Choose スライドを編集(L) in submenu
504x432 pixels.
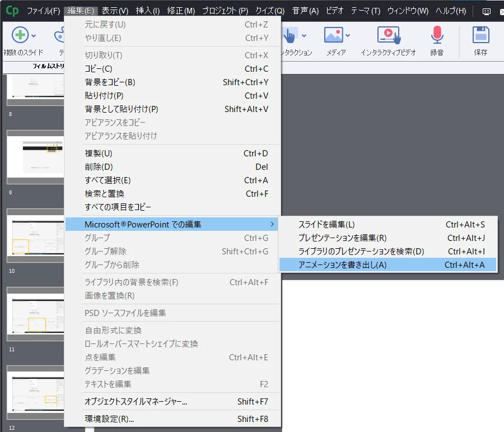[388, 225]
